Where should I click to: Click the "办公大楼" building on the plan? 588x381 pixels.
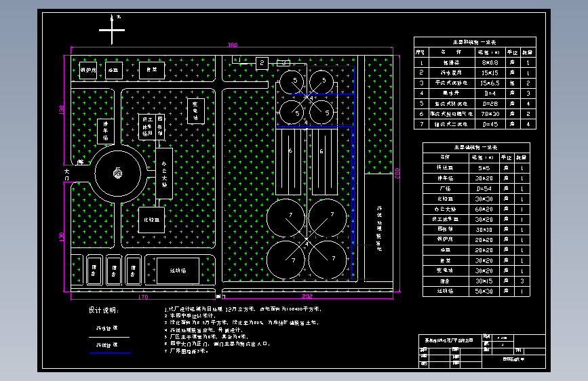tap(164, 174)
